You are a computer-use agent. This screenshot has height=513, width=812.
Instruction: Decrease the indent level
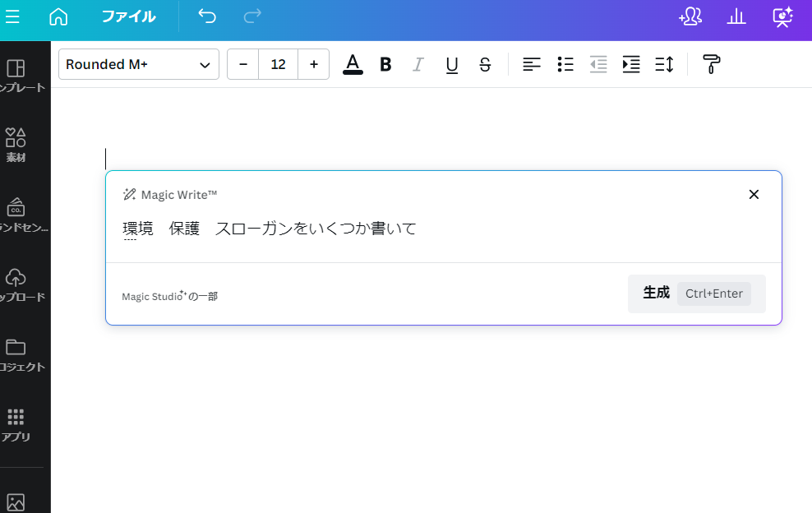pyautogui.click(x=598, y=64)
